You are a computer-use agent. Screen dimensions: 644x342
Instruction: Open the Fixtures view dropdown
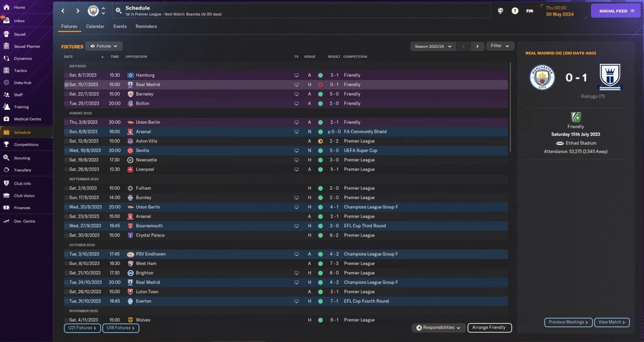tap(104, 46)
